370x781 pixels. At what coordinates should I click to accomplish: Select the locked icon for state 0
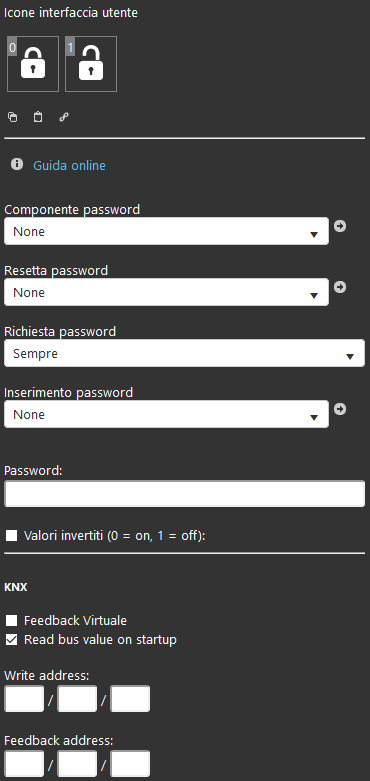pos(33,64)
